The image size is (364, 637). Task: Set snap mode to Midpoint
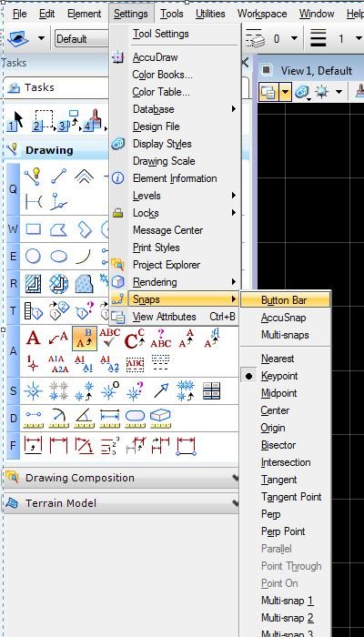(278, 393)
